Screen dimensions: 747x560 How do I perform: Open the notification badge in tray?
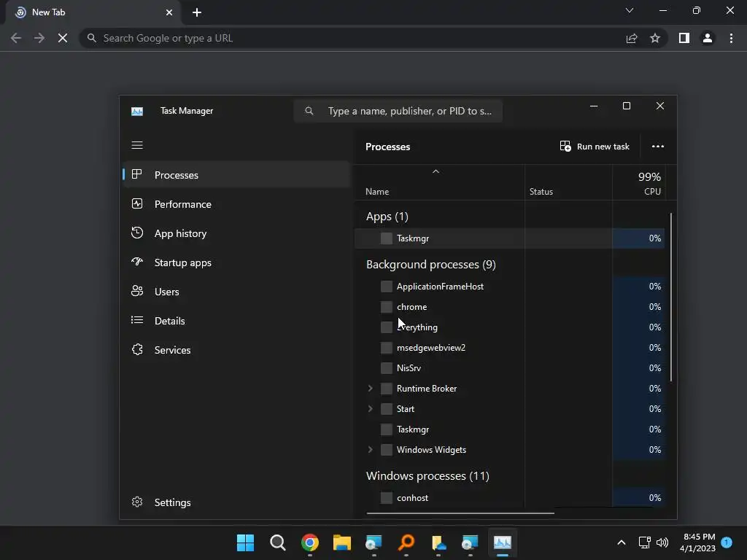coord(727,542)
